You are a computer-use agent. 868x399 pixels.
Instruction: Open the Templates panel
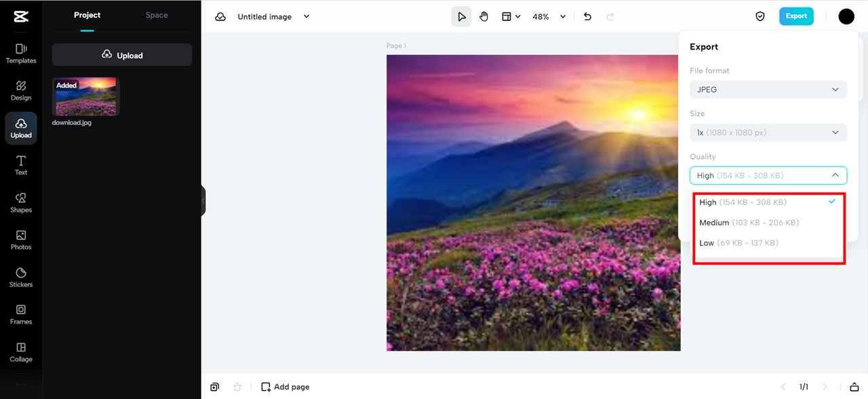pos(21,54)
